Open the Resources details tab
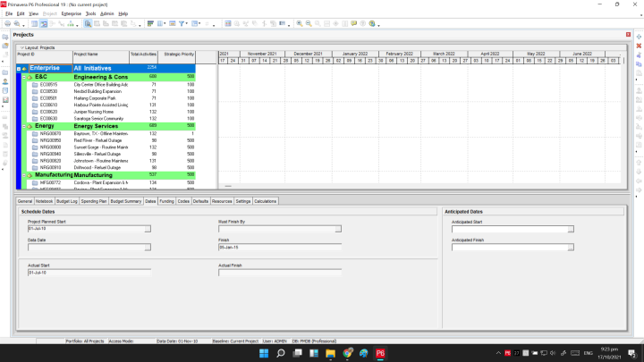The width and height of the screenshot is (644, 362). point(222,202)
